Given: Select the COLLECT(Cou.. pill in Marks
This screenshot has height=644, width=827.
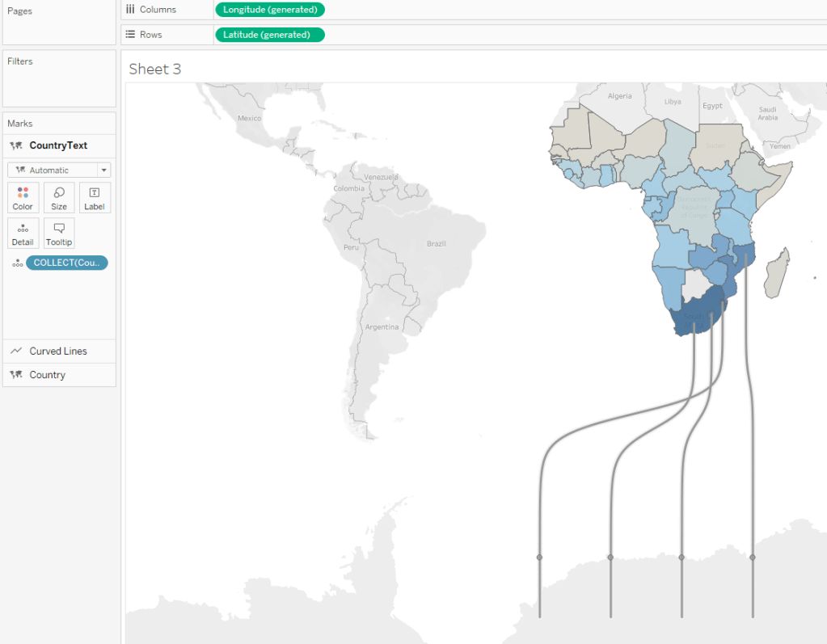Looking at the screenshot, I should (x=66, y=263).
